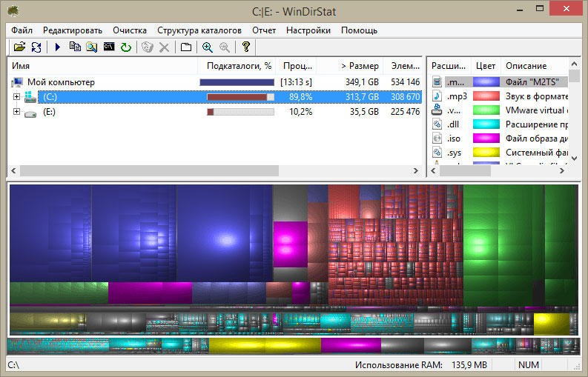Click the cyan .dll color swatch
Viewport: 588px width, 377px height.
coord(486,124)
